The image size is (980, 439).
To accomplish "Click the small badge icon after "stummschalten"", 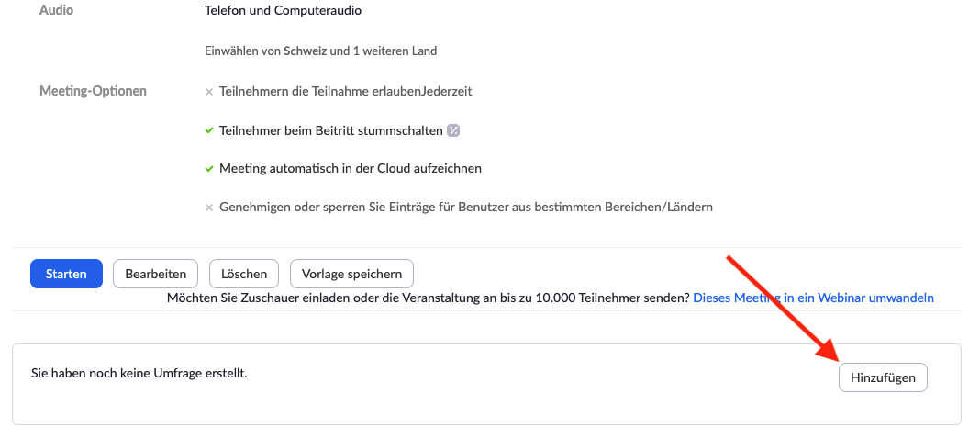I will [x=452, y=130].
